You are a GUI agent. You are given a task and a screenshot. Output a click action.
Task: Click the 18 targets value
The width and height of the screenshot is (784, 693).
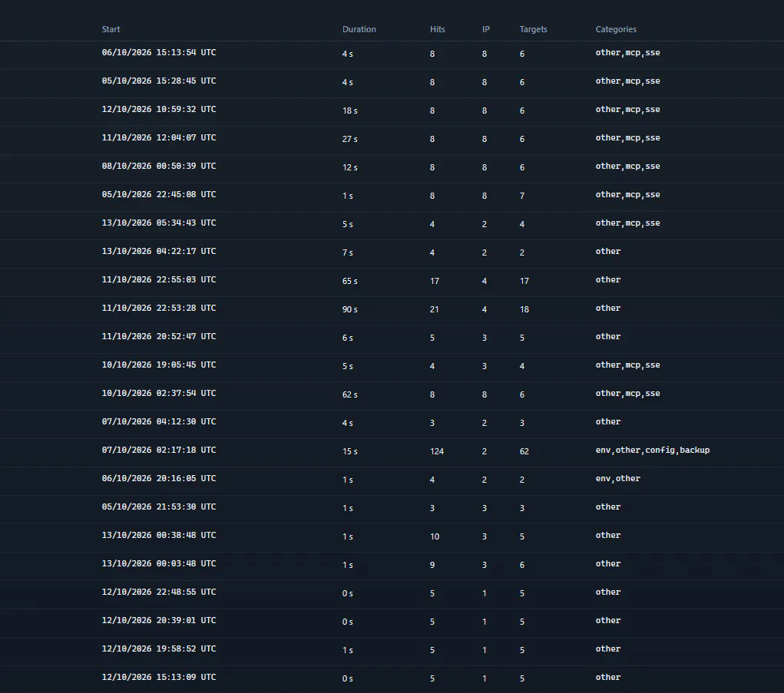[524, 310]
